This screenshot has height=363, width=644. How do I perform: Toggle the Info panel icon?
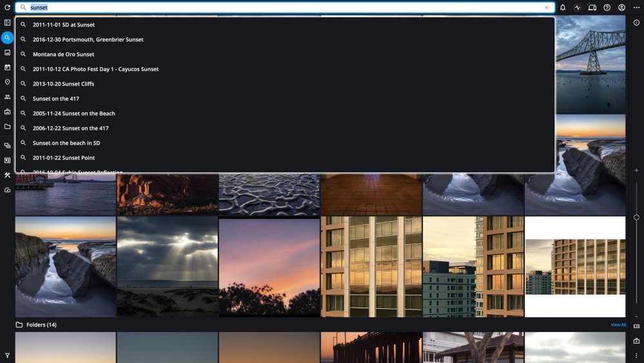tap(637, 23)
